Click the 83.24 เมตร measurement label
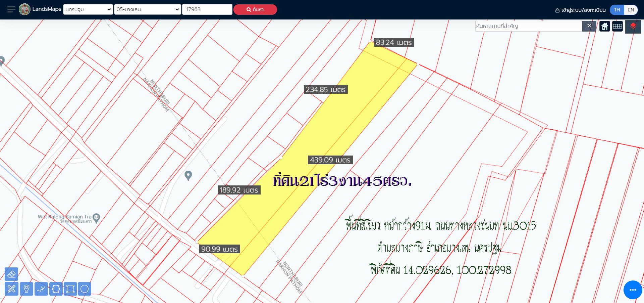644x303 pixels. [x=394, y=42]
